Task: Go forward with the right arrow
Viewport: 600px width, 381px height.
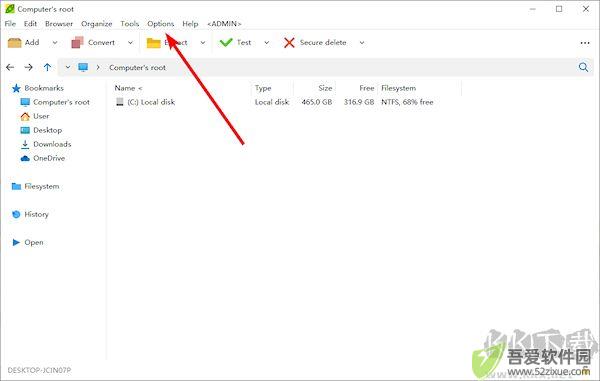Action: pyautogui.click(x=29, y=67)
